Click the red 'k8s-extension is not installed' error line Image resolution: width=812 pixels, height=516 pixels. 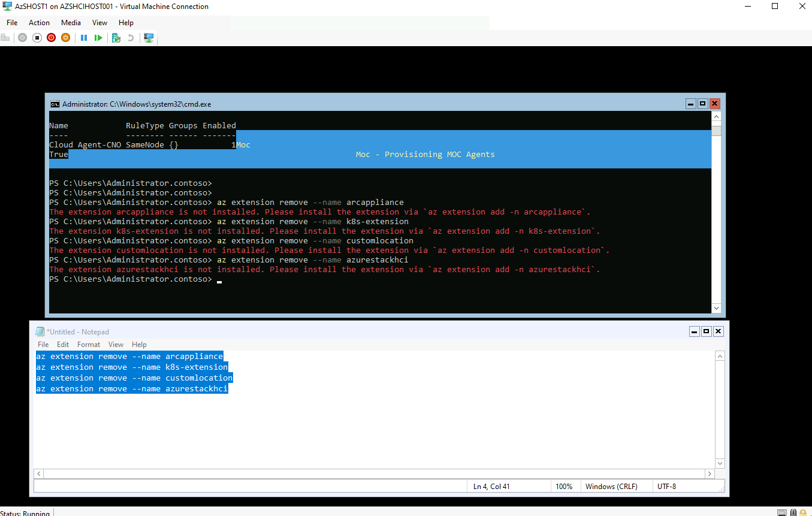point(325,231)
